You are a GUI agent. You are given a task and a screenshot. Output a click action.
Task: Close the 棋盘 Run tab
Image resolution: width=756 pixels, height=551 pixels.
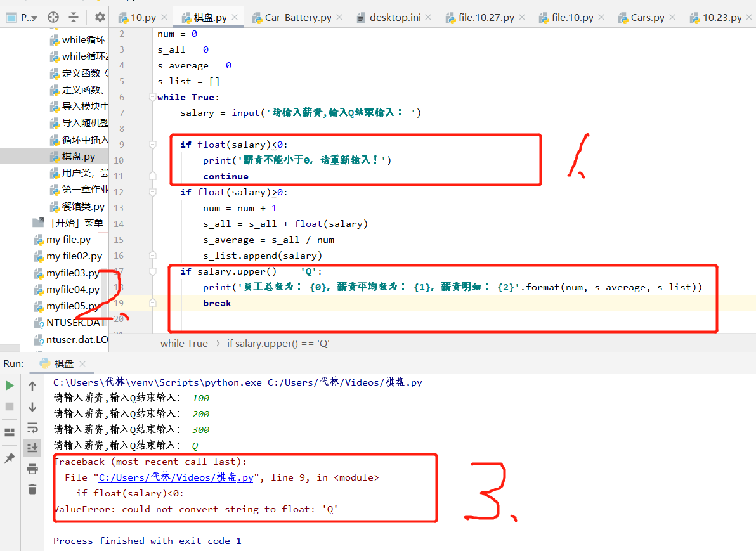click(82, 364)
